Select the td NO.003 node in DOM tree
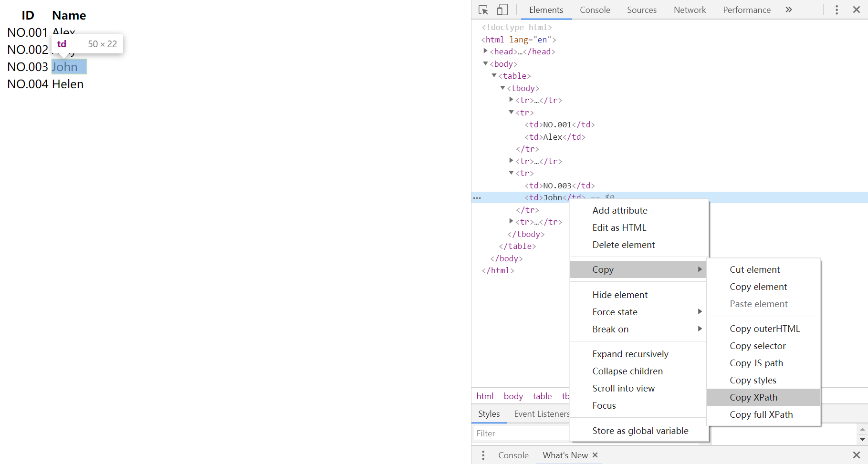Screen dimensions: 868x464 coord(560,186)
